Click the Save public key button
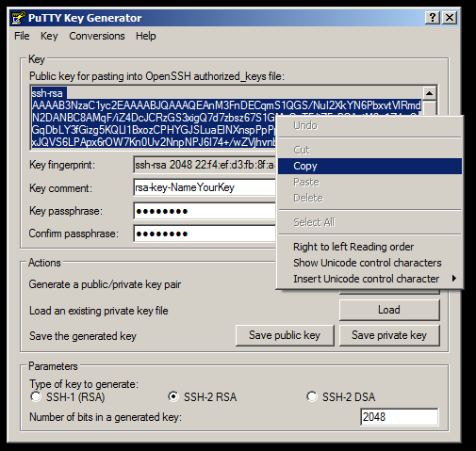The width and height of the screenshot is (476, 451). click(x=285, y=335)
